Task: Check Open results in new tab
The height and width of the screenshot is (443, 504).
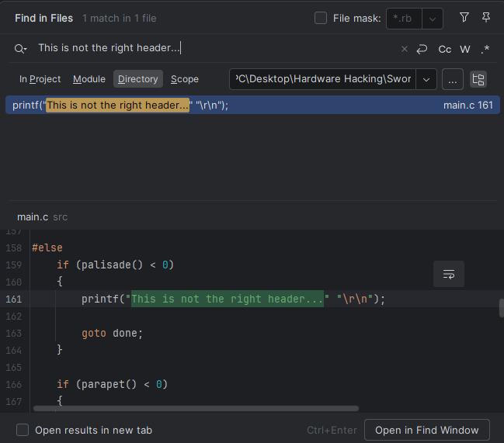Action: click(23, 430)
